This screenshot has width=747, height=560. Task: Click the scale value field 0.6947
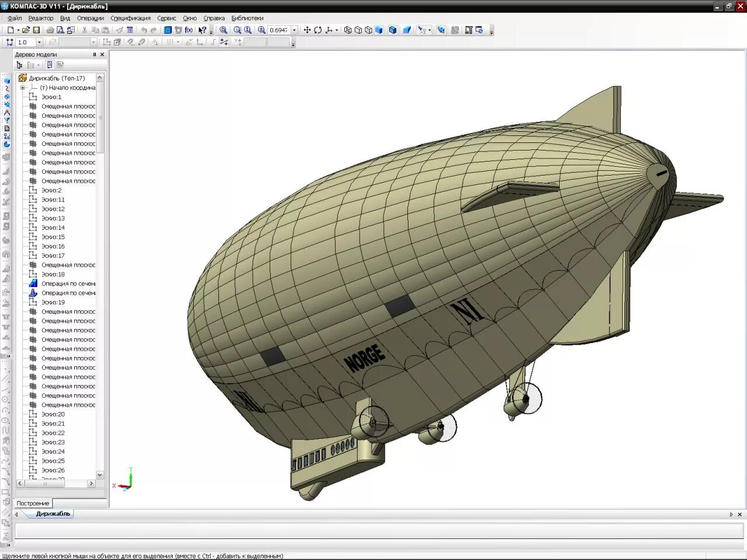tap(279, 30)
